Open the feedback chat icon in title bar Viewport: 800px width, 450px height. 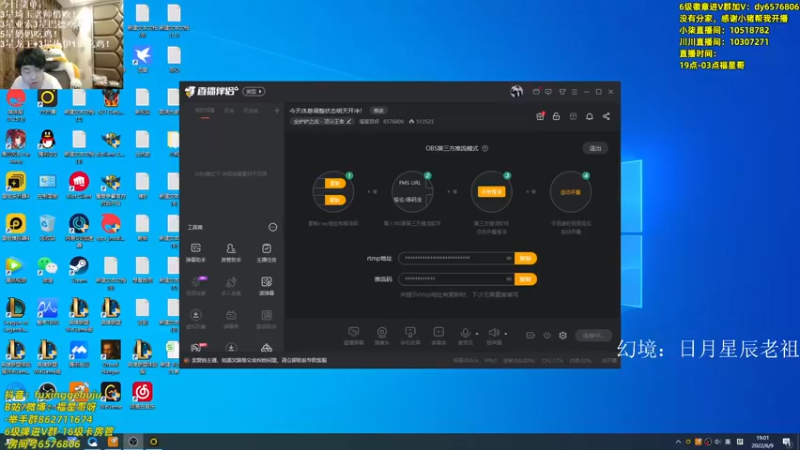pos(548,92)
